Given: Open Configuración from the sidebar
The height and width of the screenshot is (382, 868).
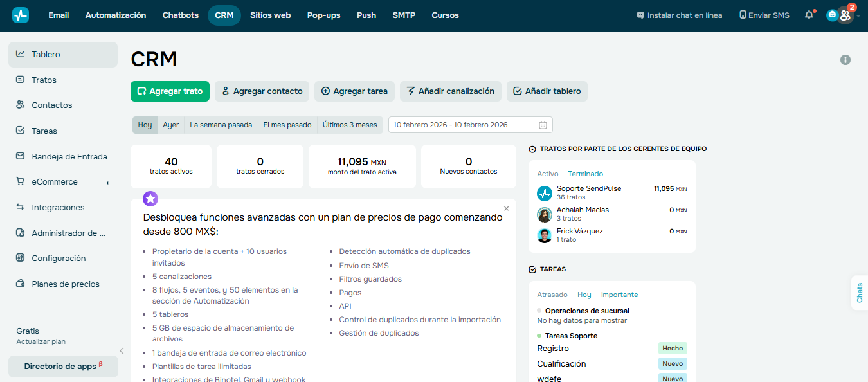Looking at the screenshot, I should coord(57,258).
